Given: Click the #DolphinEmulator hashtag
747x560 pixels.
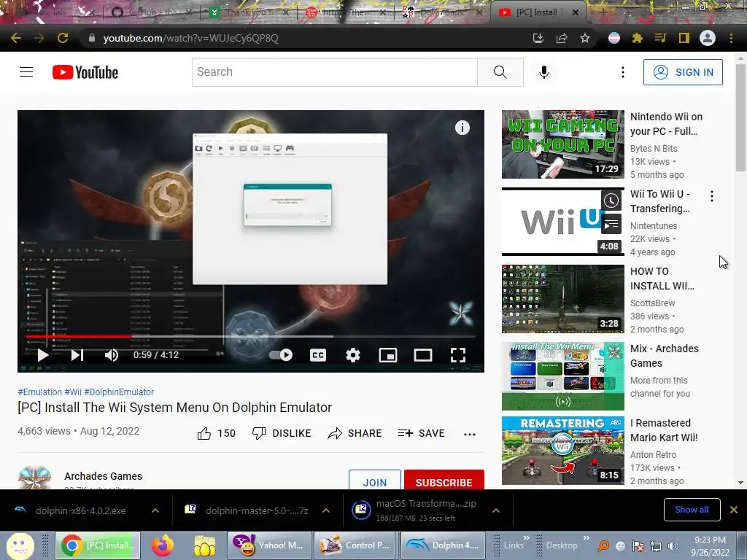Looking at the screenshot, I should [119, 392].
